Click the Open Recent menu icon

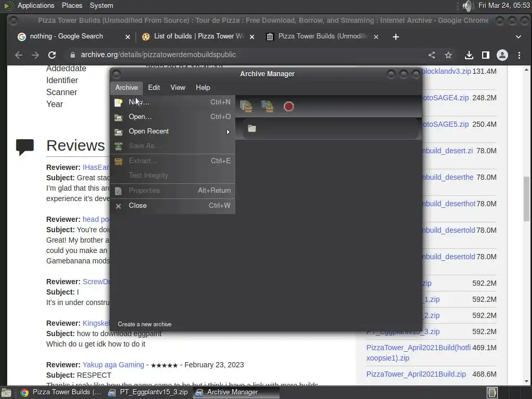click(x=118, y=132)
